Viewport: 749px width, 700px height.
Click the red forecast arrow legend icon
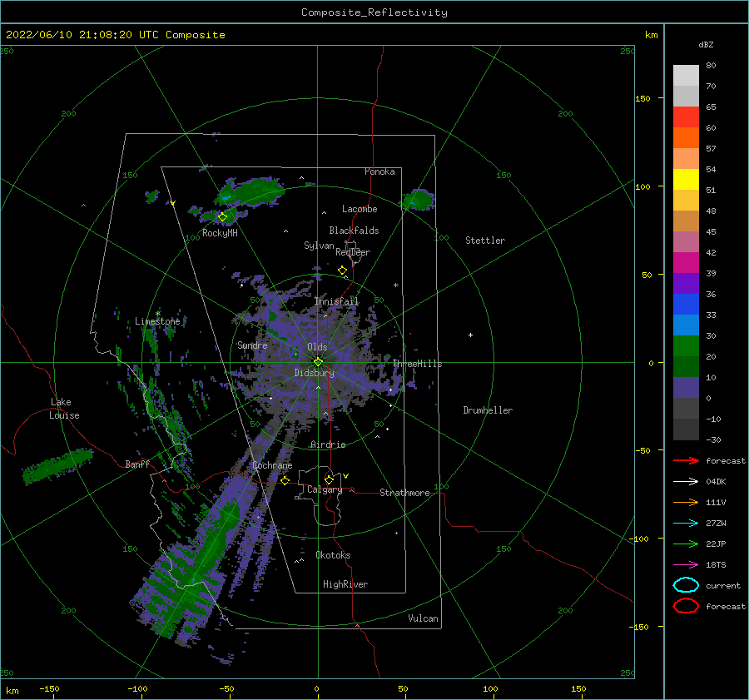coord(686,460)
